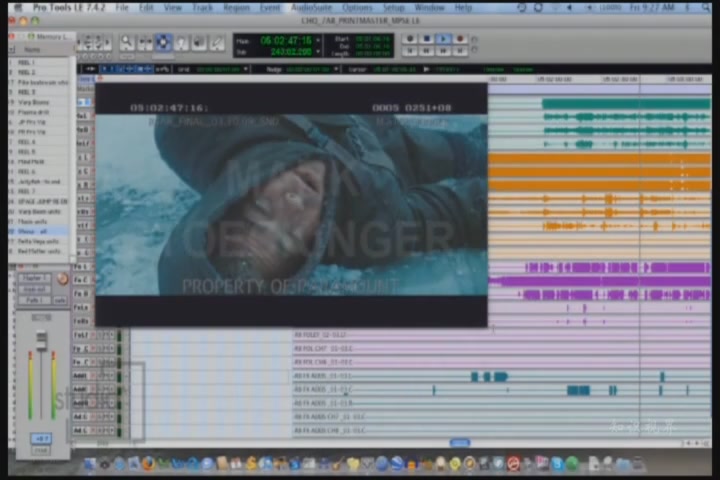
Task: Click the red transport Record button
Action: [x=460, y=39]
